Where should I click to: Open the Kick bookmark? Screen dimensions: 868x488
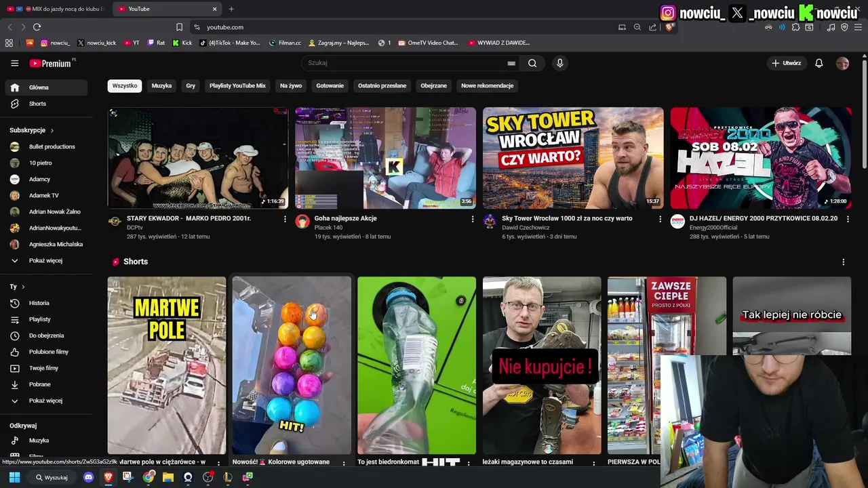(182, 43)
